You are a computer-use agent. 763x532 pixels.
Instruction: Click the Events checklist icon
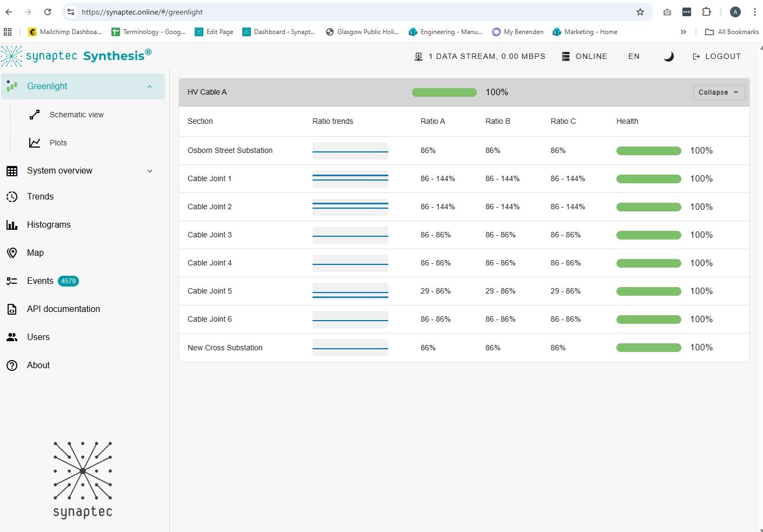coord(12,281)
